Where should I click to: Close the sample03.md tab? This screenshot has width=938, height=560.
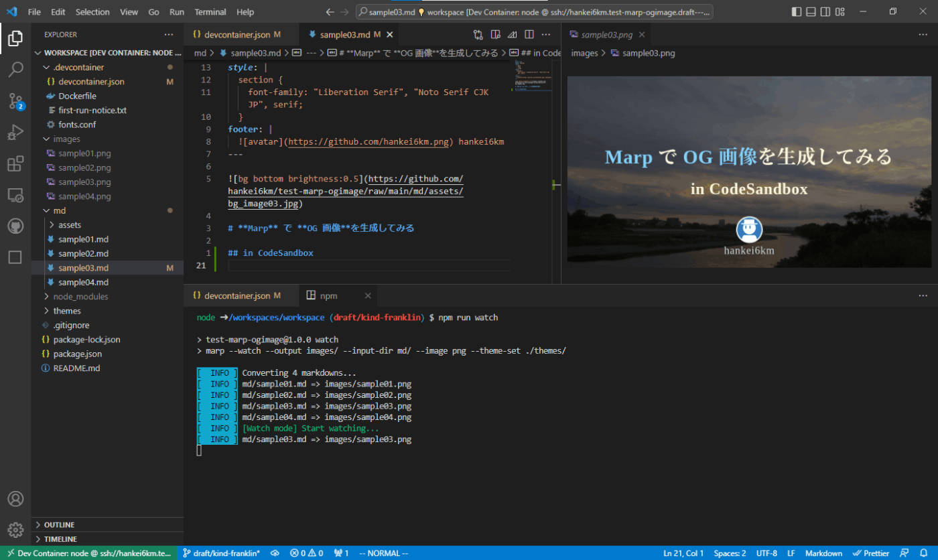tap(390, 35)
